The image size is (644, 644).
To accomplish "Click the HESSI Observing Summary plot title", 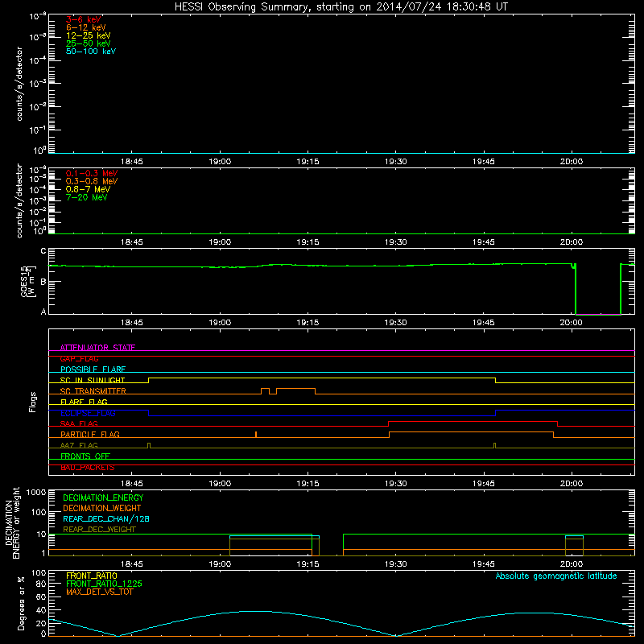I will click(x=341, y=7).
